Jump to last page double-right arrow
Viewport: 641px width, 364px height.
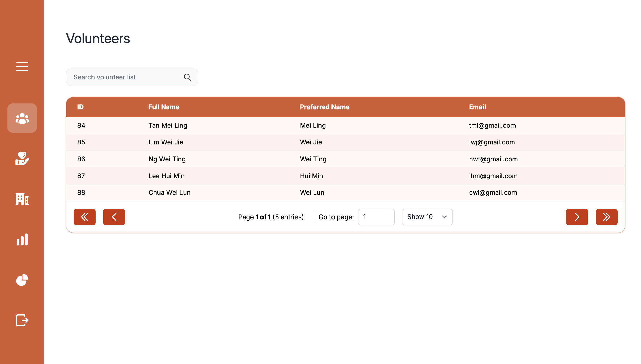[x=606, y=217]
